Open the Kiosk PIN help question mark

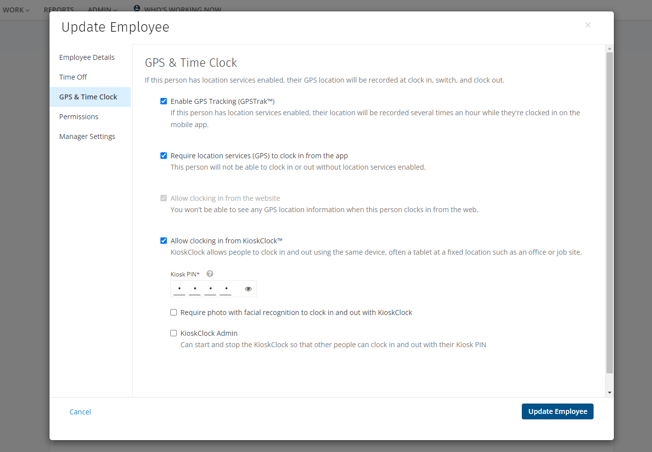[210, 274]
